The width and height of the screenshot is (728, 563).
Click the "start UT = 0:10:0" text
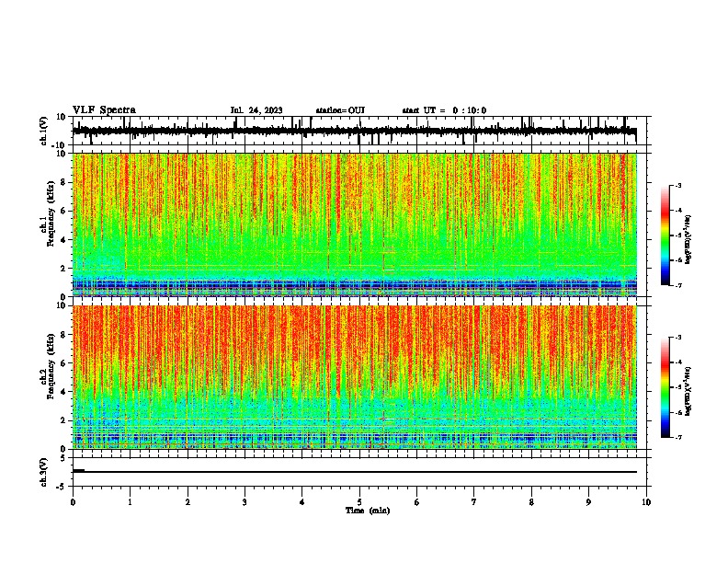(x=444, y=110)
